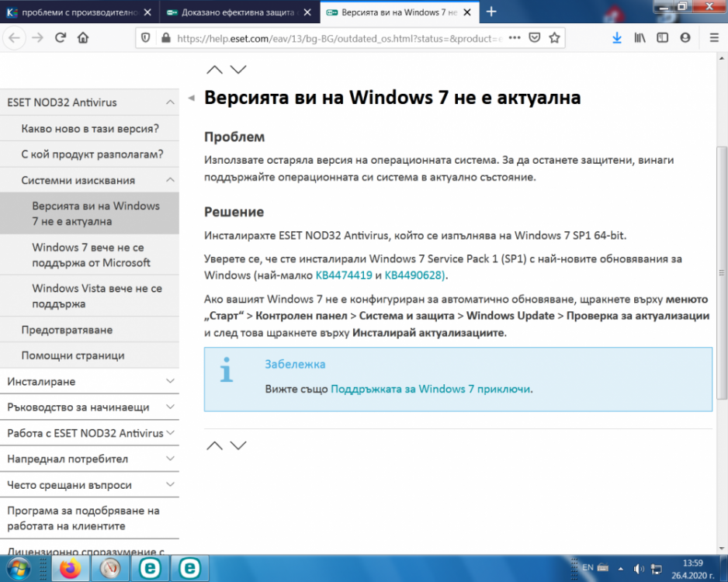728x582 pixels.
Task: Go to next topic using bottom down arrow
Action: (x=238, y=445)
